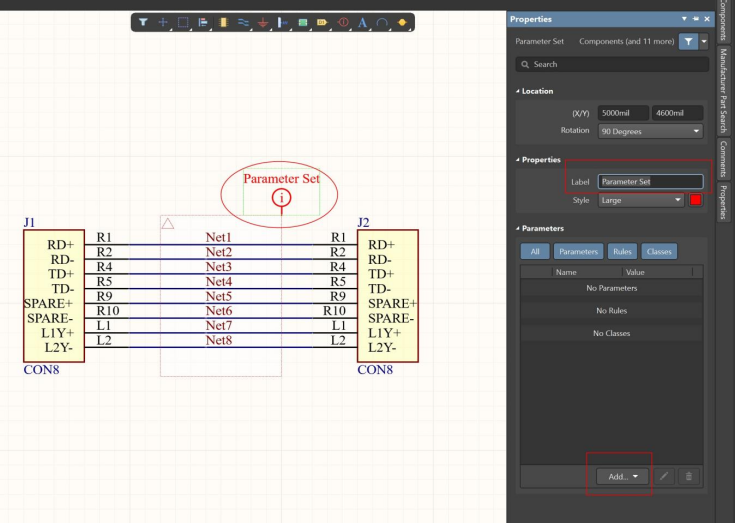Image resolution: width=736 pixels, height=523 pixels.
Task: Select the Place Sheet Symbol tool
Action: [303, 22]
